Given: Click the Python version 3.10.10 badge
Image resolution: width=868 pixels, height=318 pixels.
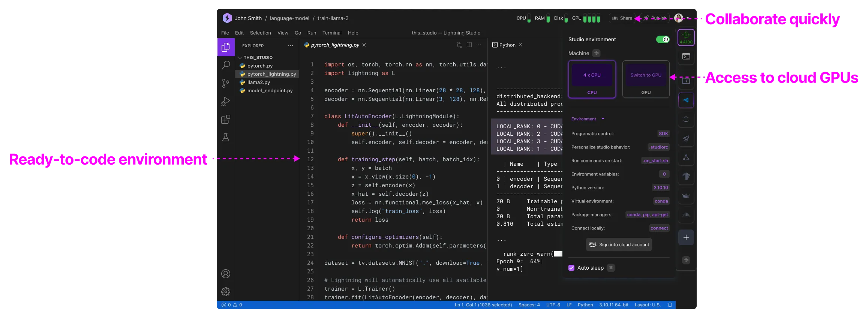Looking at the screenshot, I should pyautogui.click(x=661, y=187).
